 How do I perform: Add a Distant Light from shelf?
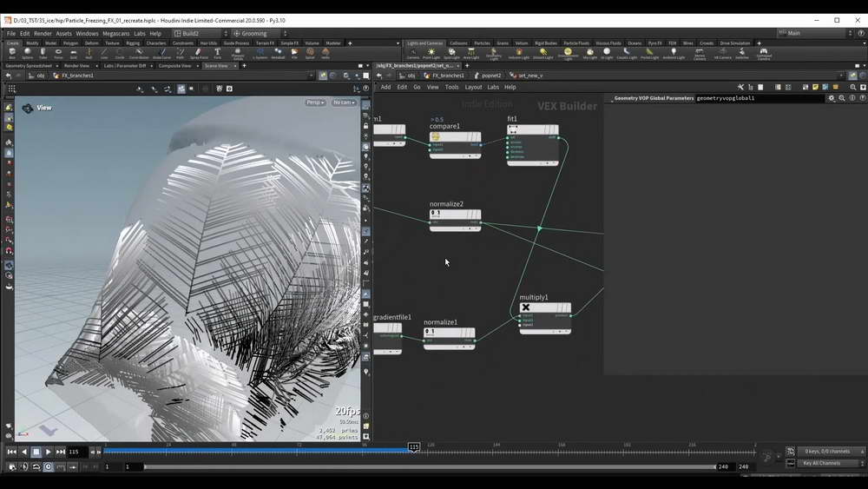(x=543, y=53)
